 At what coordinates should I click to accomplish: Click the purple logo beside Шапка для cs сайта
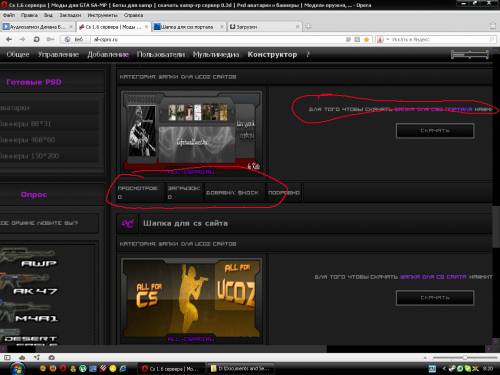[x=128, y=223]
